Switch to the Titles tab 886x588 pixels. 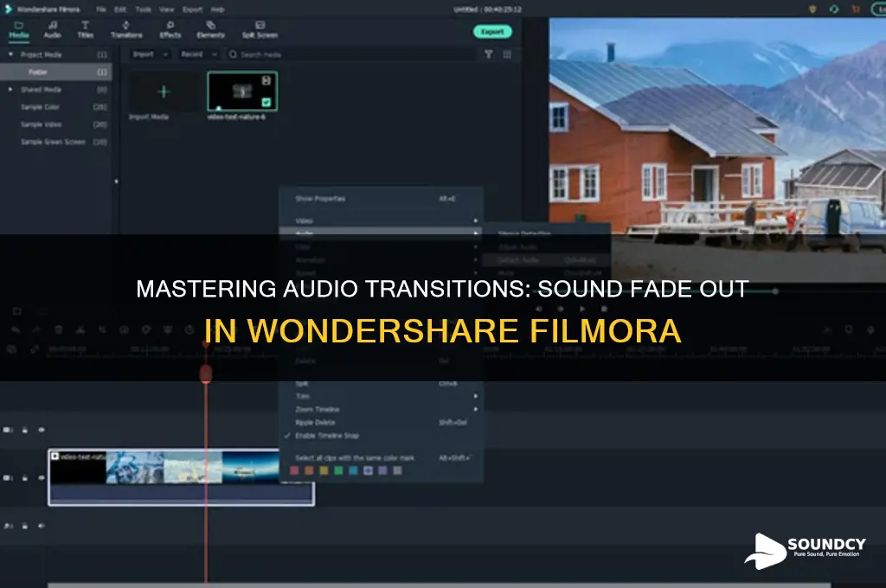86,30
